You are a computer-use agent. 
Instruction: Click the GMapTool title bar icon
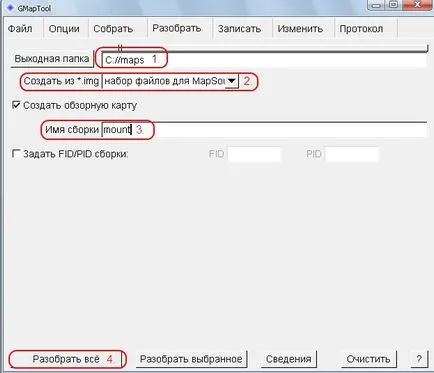click(x=10, y=7)
